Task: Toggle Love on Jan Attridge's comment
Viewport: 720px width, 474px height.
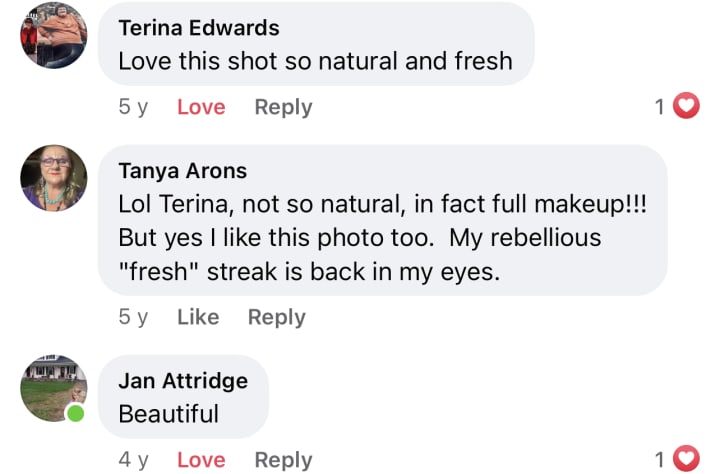Action: (201, 459)
